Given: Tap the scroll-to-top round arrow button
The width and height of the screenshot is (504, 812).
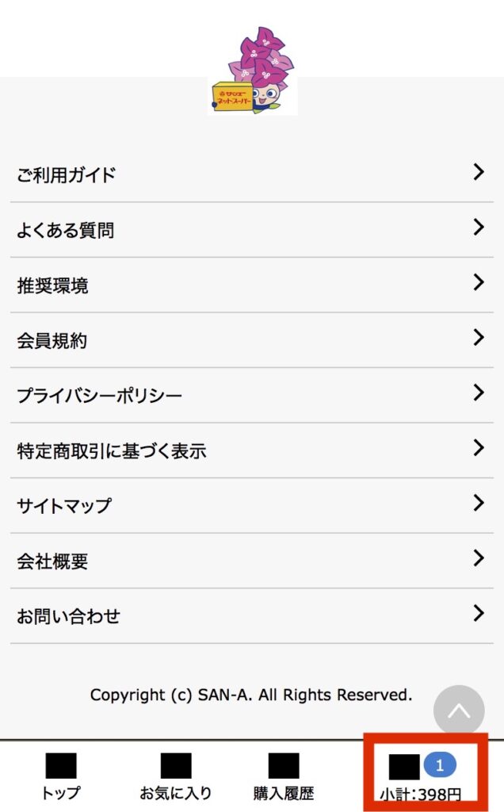Looking at the screenshot, I should pyautogui.click(x=459, y=710).
